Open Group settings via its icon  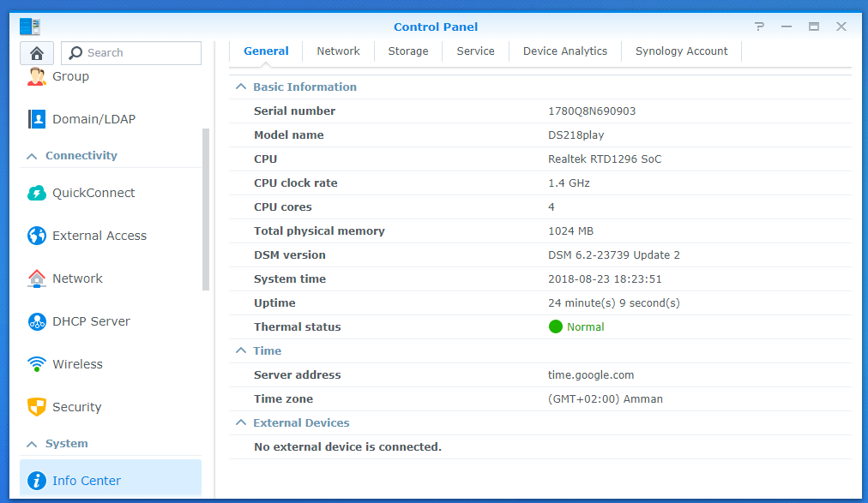[x=37, y=76]
